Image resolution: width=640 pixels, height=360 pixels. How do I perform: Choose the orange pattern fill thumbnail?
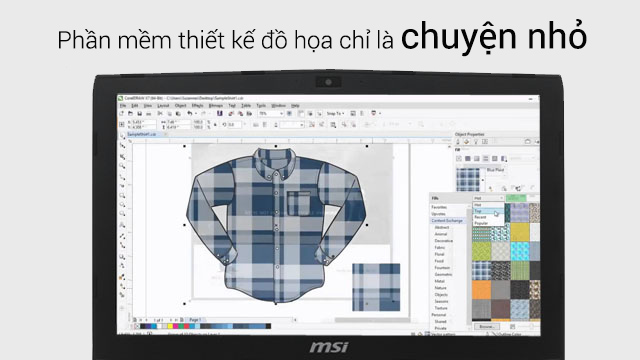[482, 289]
